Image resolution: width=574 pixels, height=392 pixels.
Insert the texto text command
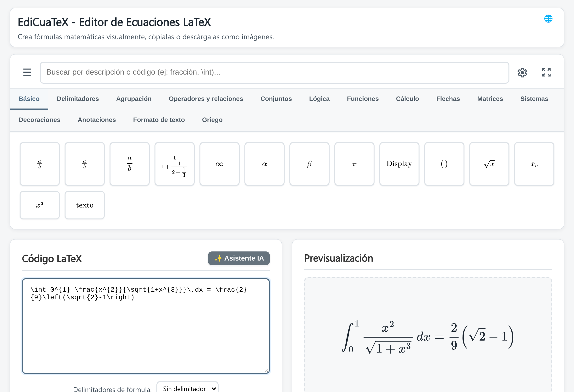[x=85, y=205]
